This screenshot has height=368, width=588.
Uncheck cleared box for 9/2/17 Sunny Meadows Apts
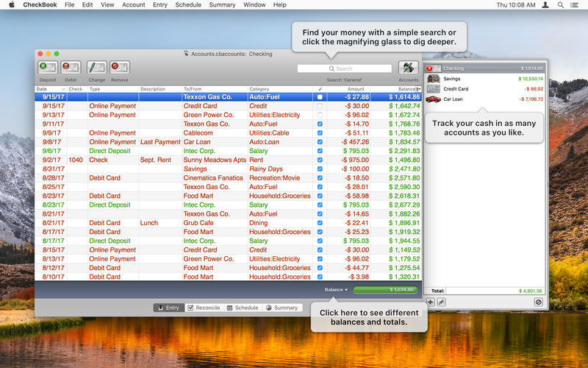pos(319,159)
